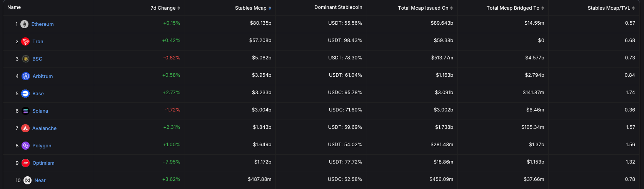Click the Ethereum chain logo icon

24,24
